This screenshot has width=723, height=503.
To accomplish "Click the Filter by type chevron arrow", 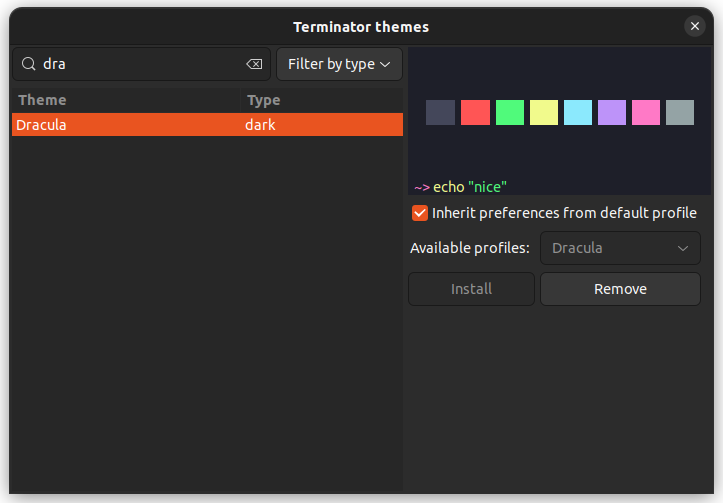I will (385, 65).
